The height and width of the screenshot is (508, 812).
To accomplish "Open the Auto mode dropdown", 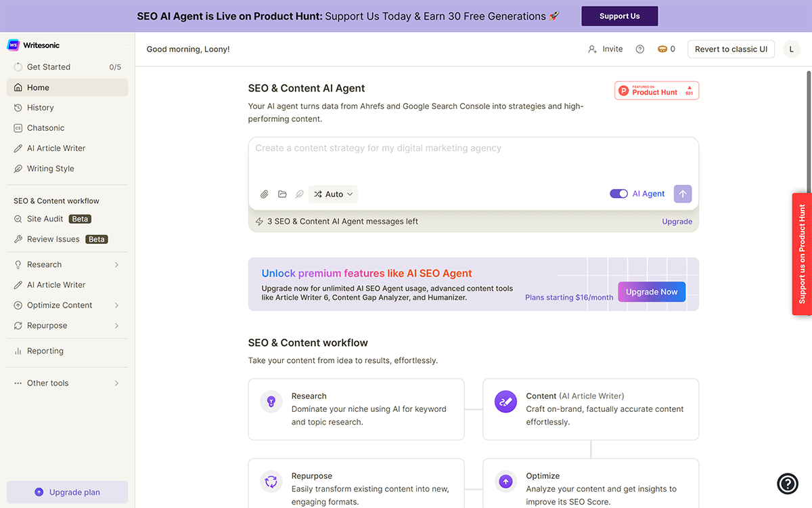I will click(333, 194).
